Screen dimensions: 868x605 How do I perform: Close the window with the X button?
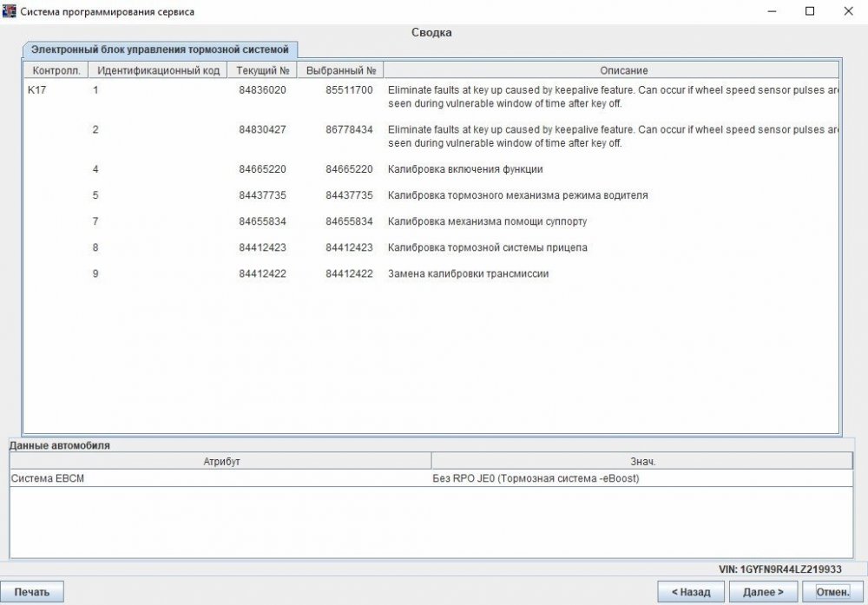click(848, 11)
